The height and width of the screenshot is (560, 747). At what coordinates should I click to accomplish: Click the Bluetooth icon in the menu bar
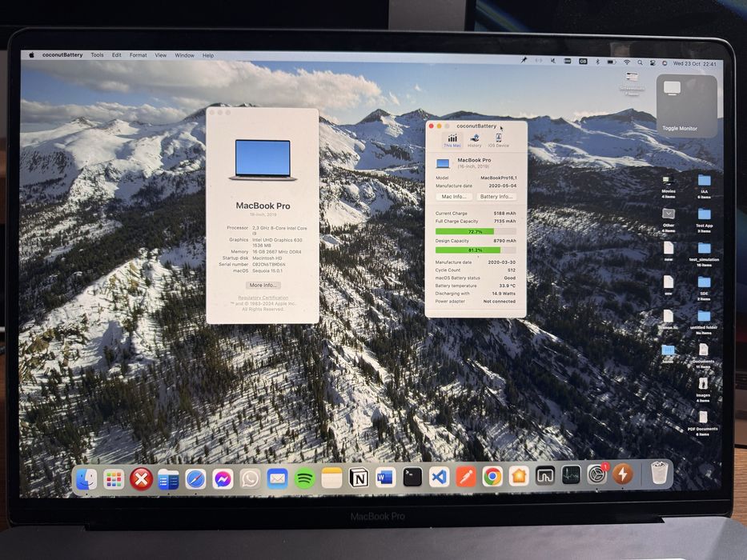tap(597, 62)
